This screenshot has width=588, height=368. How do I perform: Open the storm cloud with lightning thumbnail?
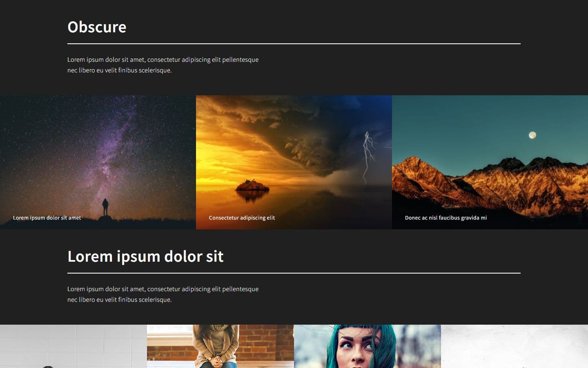click(x=294, y=162)
